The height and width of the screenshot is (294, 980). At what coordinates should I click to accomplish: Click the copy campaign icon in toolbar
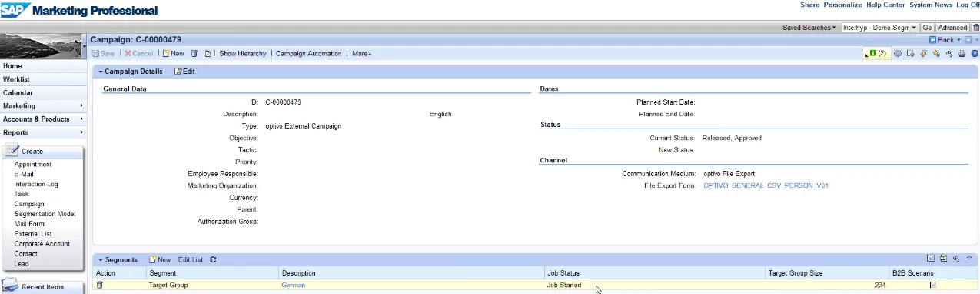pos(208,54)
